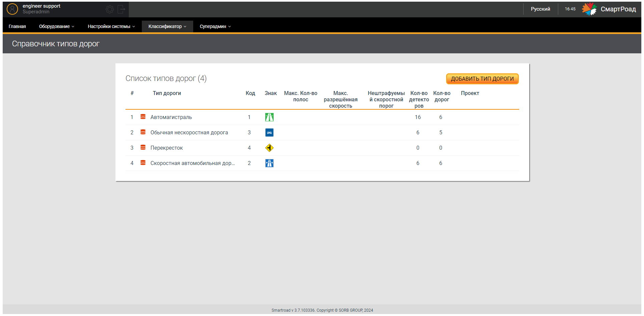Click the engineer support username
Image resolution: width=644 pixels, height=316 pixels.
(x=41, y=6)
